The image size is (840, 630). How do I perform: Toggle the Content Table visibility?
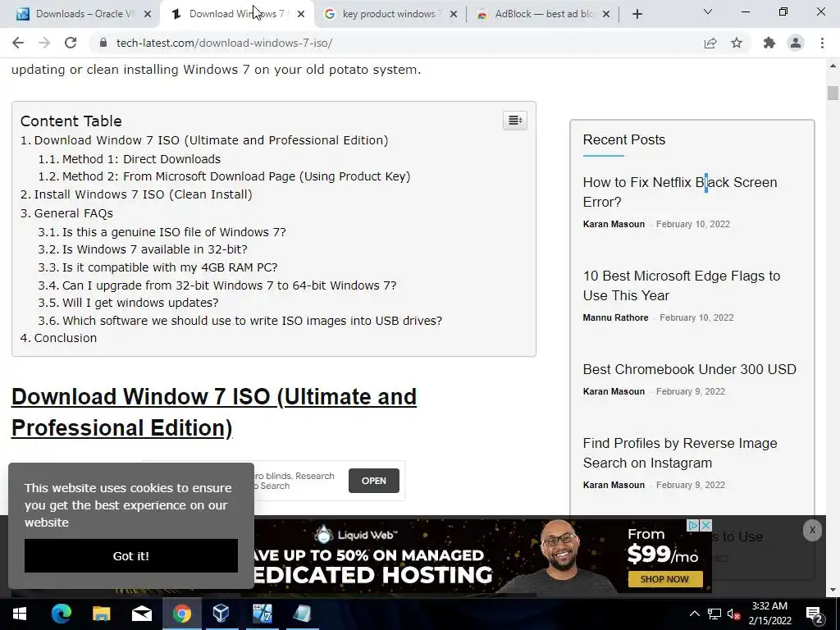click(x=515, y=120)
